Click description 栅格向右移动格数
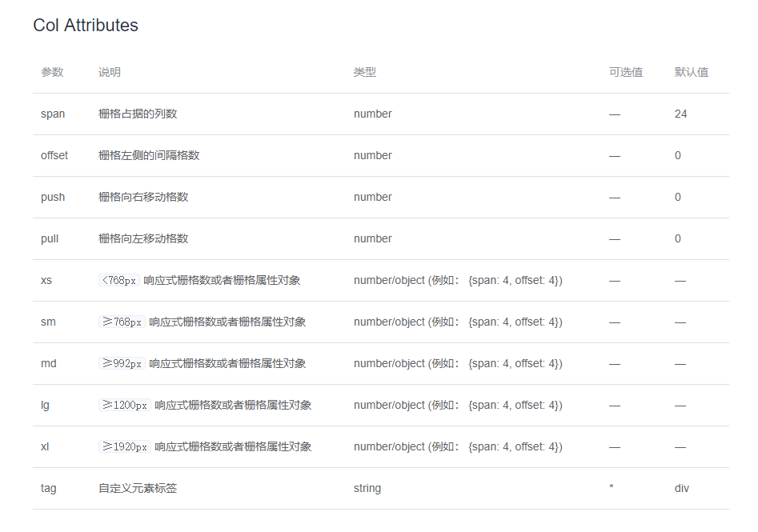Image resolution: width=758 pixels, height=532 pixels. [143, 197]
